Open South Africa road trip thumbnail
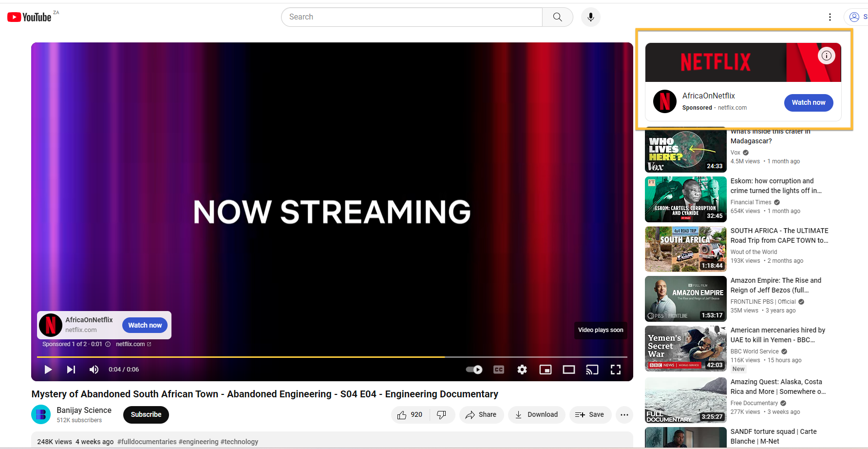 686,249
